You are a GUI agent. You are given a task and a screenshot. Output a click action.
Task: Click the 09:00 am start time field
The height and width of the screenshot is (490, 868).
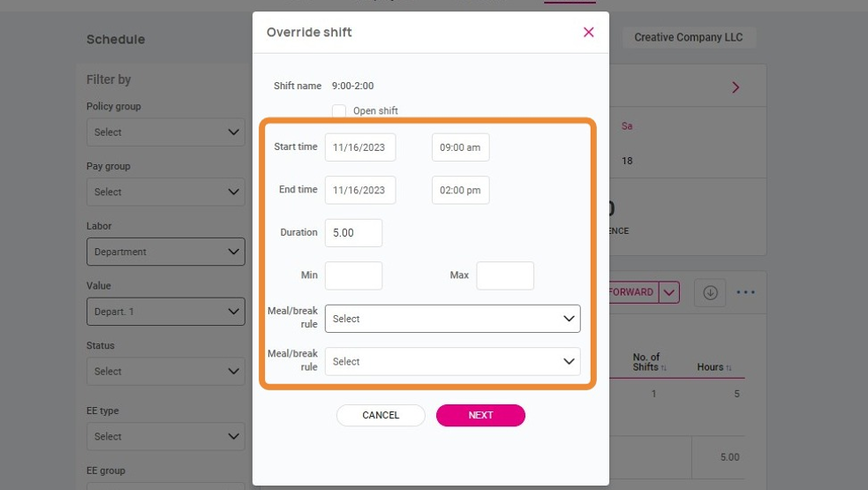click(x=460, y=147)
